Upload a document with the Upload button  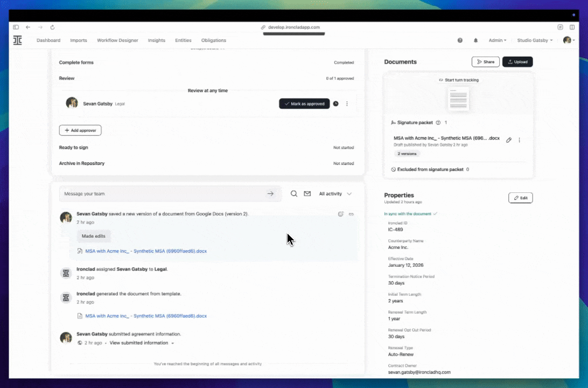point(517,62)
